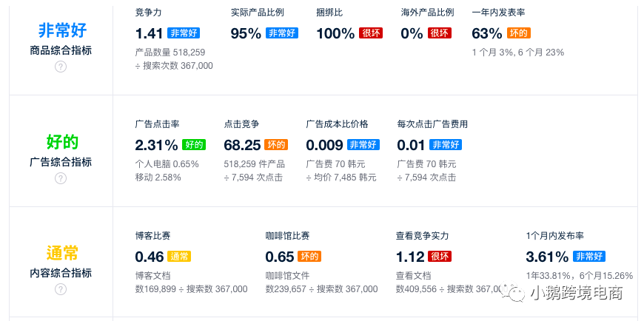Select the 点击竞争 label
This screenshot has width=644, height=321.
click(241, 124)
